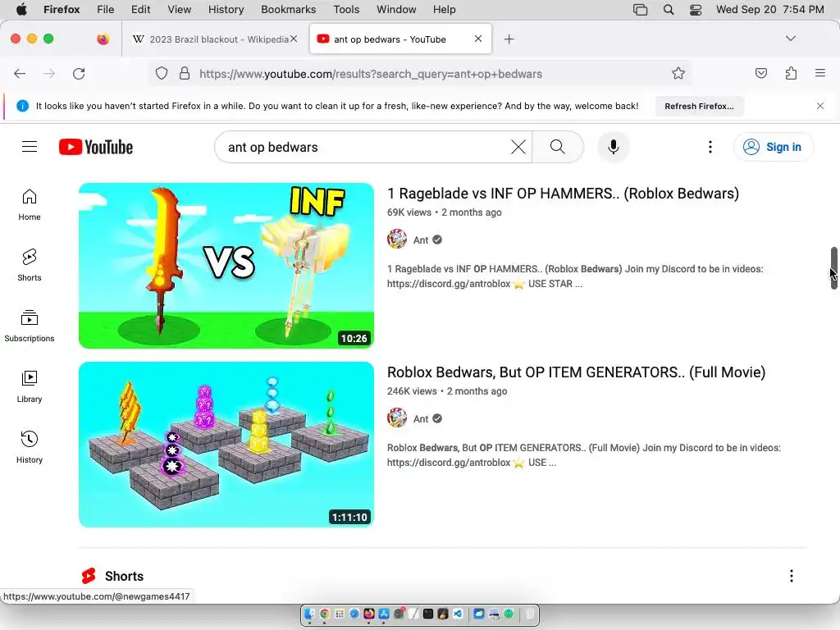The image size is (840, 630).
Task: Open Chrome from the Dock
Action: (x=325, y=614)
